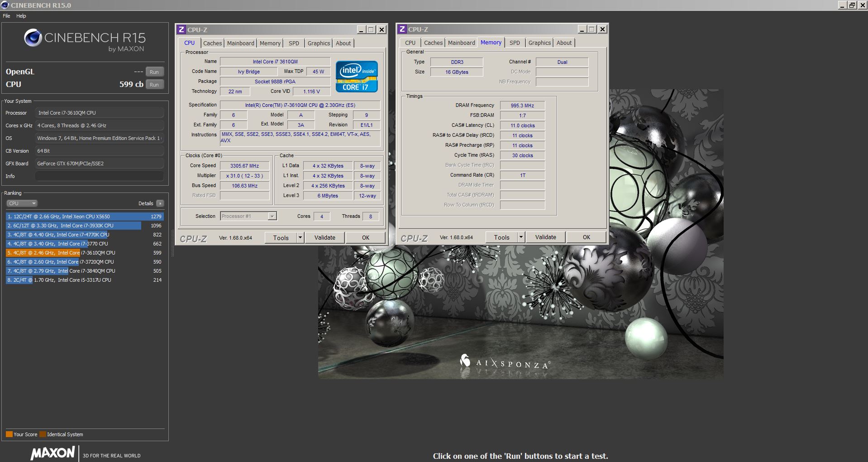This screenshot has height=462, width=868.
Task: Select the highlighted i7-3610QM ranking entry
Action: coord(85,253)
